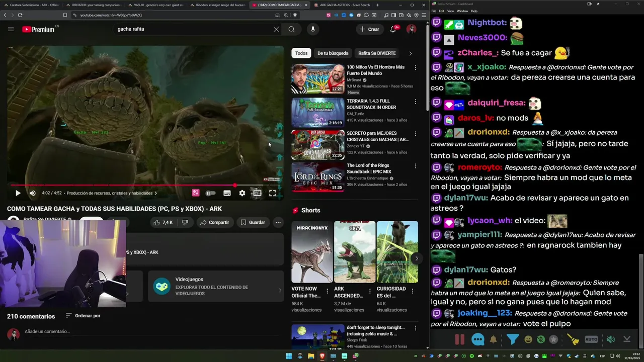
Task: Click the emoji smiley icon in Social Stream
Action: point(528,339)
